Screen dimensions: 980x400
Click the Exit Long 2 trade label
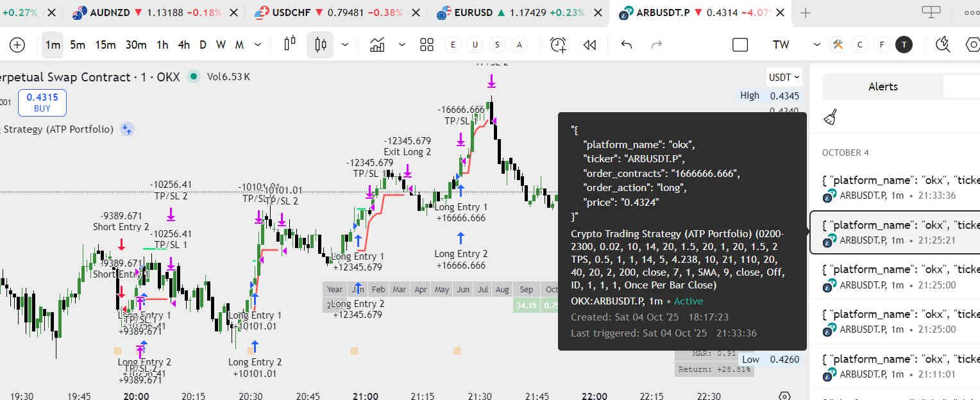407,146
